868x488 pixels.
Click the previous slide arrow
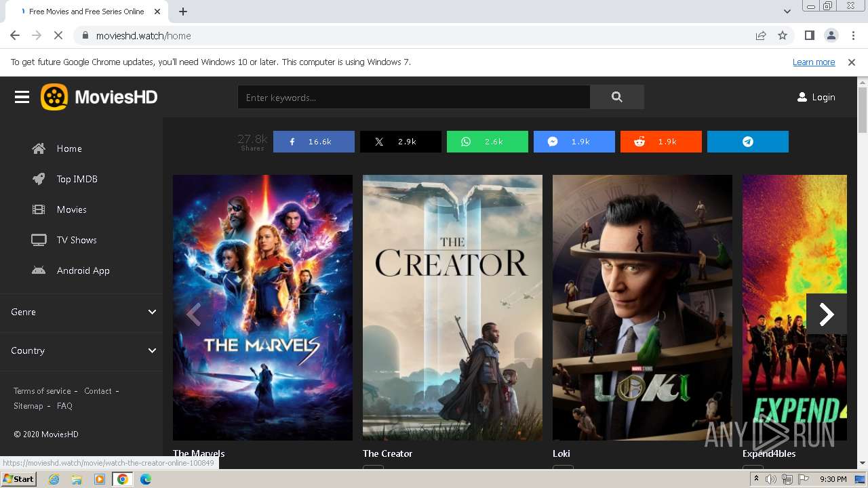tap(193, 314)
